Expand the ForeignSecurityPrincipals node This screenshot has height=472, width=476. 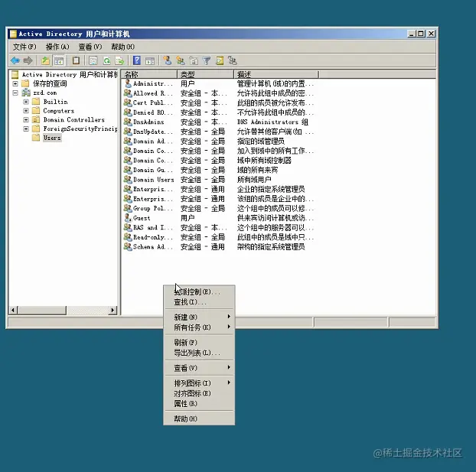pos(26,129)
